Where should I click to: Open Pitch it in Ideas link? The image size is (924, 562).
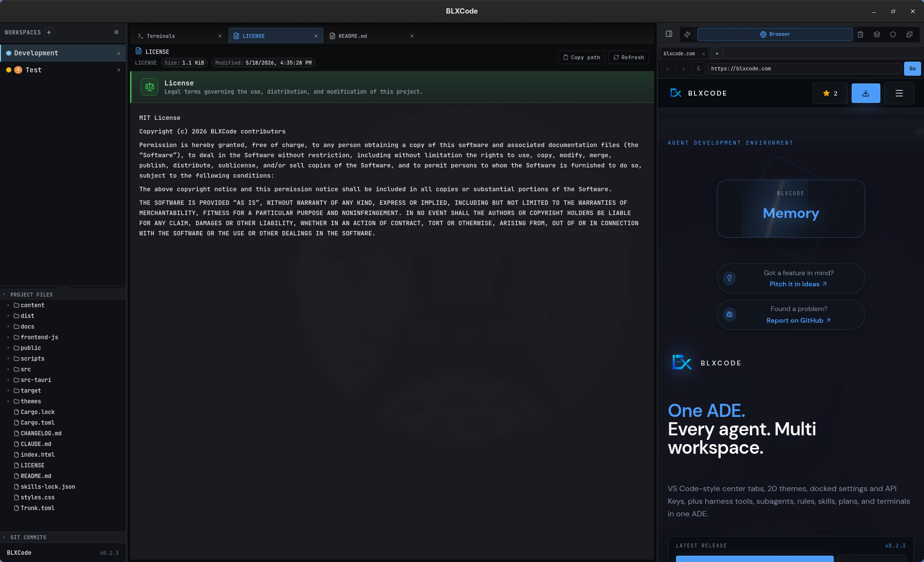click(x=798, y=284)
